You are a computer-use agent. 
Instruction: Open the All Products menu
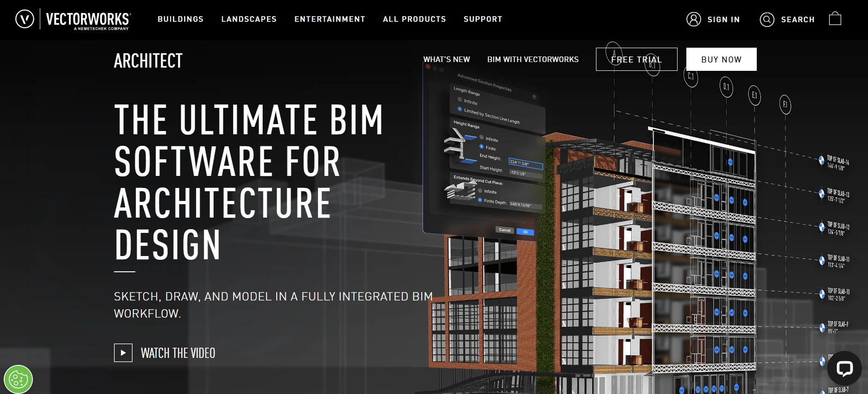414,19
